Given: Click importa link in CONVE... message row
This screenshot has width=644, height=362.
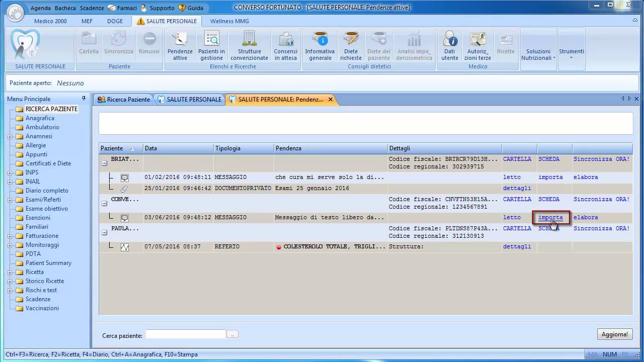Looking at the screenshot, I should (550, 218).
